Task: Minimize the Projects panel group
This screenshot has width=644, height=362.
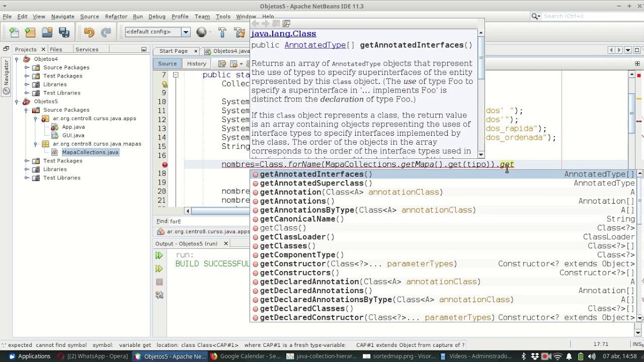Action: (144, 49)
